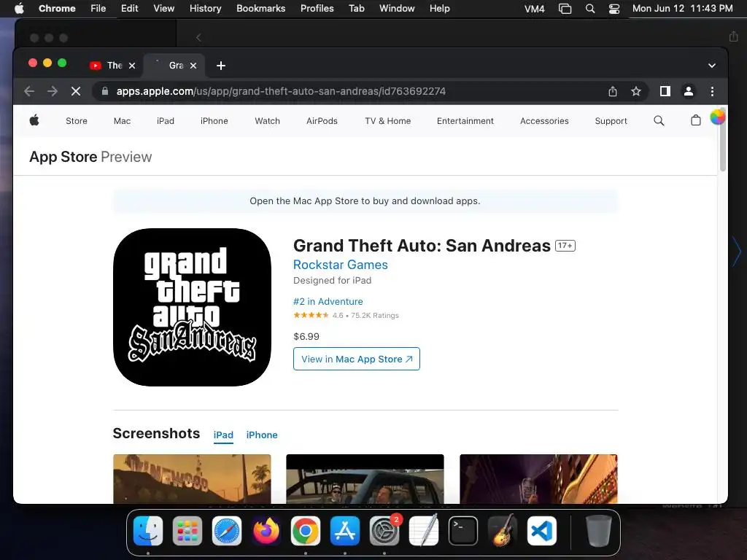The width and height of the screenshot is (747, 560).
Task: Open Finder from the Dock
Action: point(148,531)
